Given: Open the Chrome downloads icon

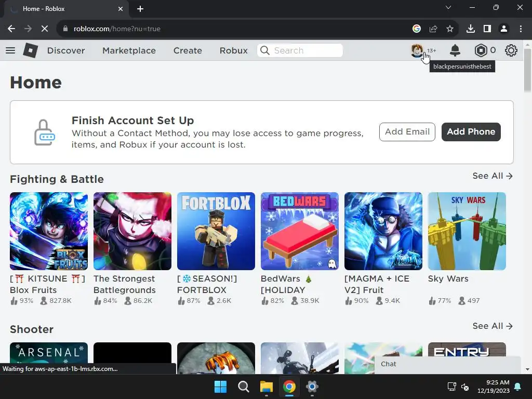Looking at the screenshot, I should pyautogui.click(x=471, y=29).
